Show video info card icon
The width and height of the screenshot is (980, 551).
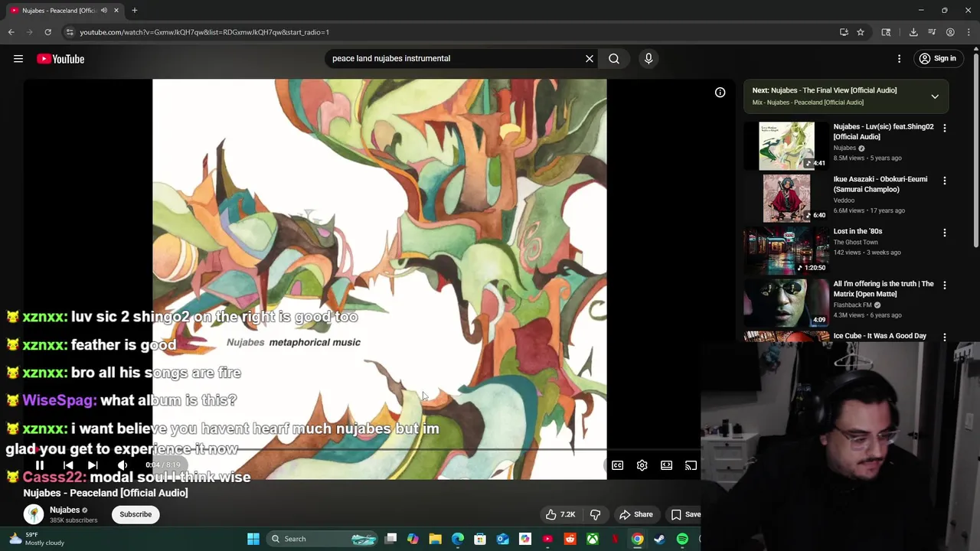pos(720,93)
